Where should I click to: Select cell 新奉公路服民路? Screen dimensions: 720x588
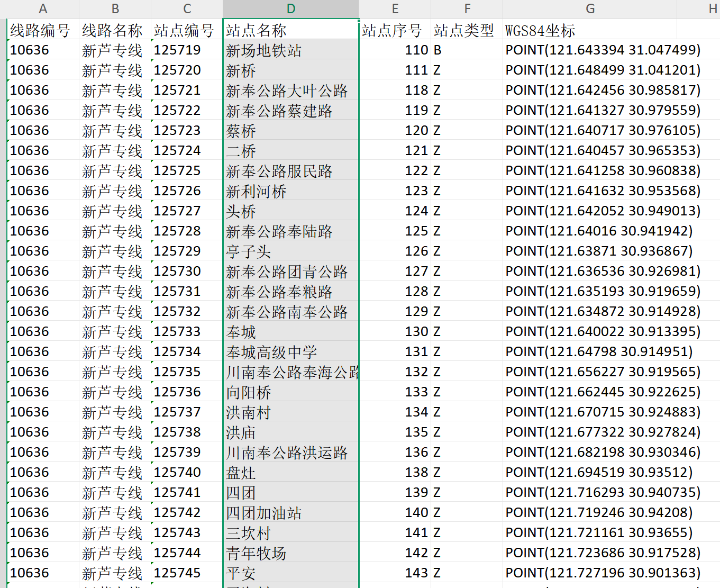coord(291,170)
